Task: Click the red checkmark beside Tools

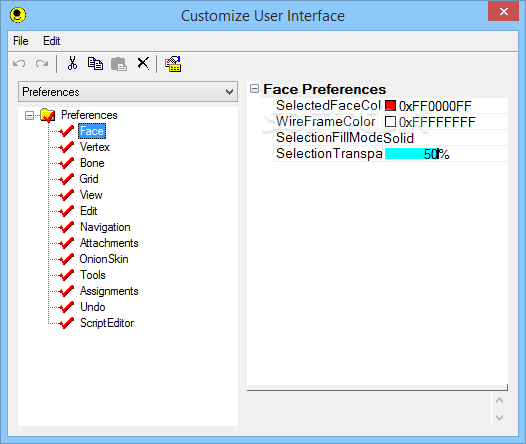Action: (x=66, y=275)
